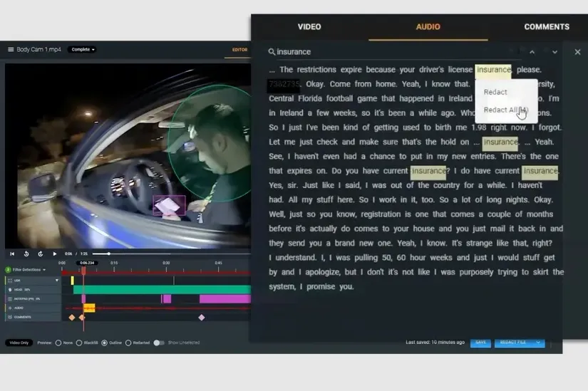This screenshot has height=391, width=588.
Task: Rewind the video a few seconds
Action: 26,254
